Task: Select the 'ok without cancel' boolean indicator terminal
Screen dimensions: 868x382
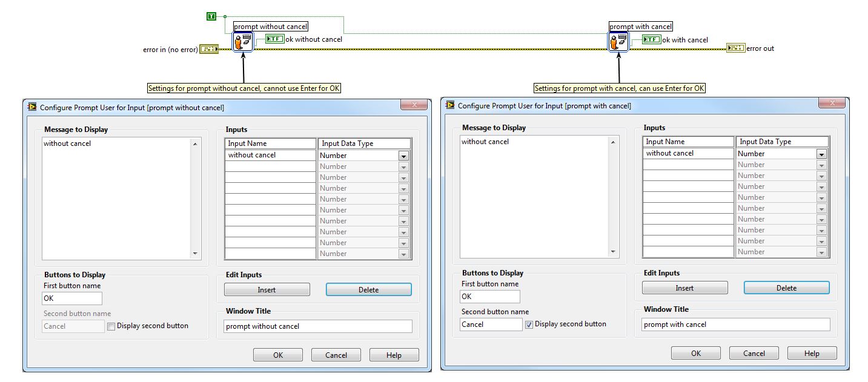Action: pyautogui.click(x=274, y=39)
